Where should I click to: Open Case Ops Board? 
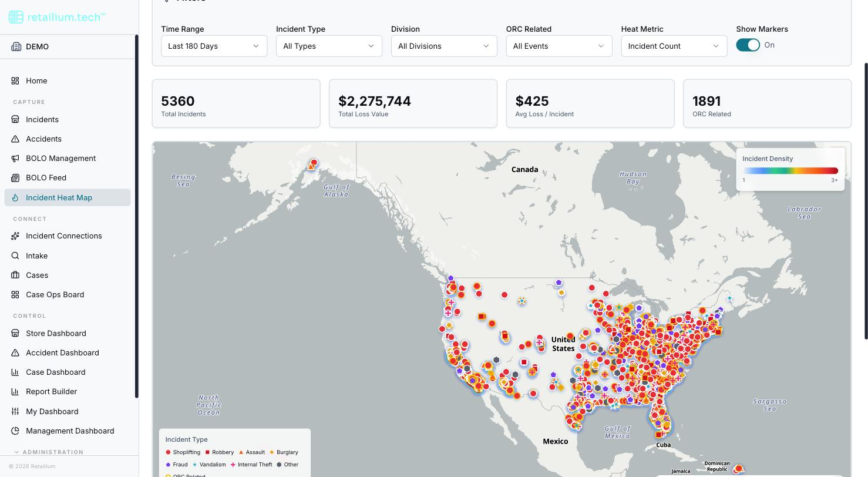pyautogui.click(x=68, y=294)
